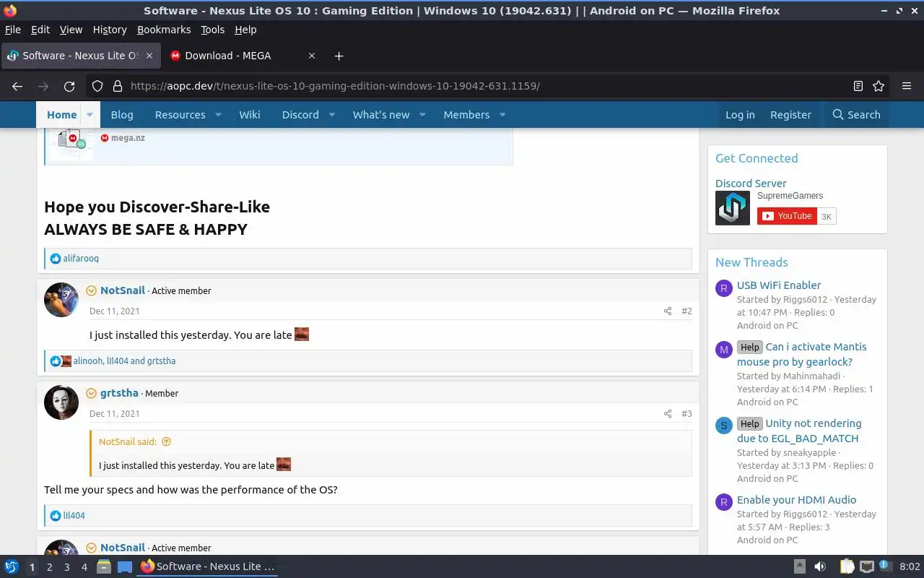Viewport: 924px width, 578px height.
Task: Click the alifarooq liker name
Action: [81, 258]
